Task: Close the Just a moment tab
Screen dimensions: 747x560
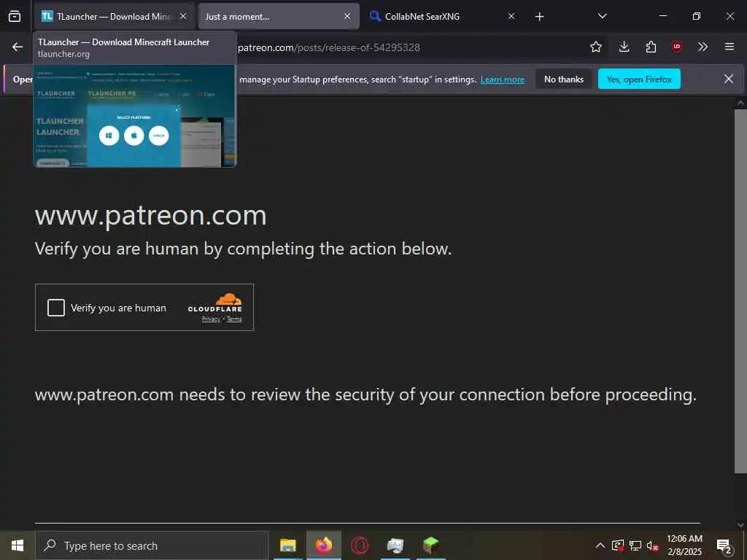Action: (x=347, y=16)
